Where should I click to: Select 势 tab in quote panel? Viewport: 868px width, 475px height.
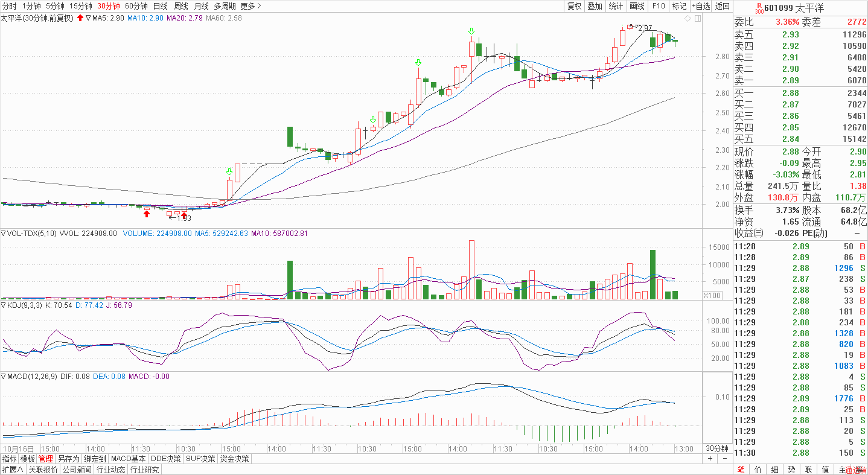click(x=791, y=470)
